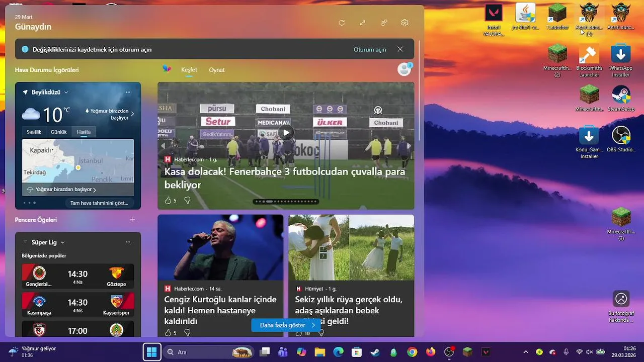Add a widget with plus icon
The width and height of the screenshot is (644, 362).
(x=132, y=219)
